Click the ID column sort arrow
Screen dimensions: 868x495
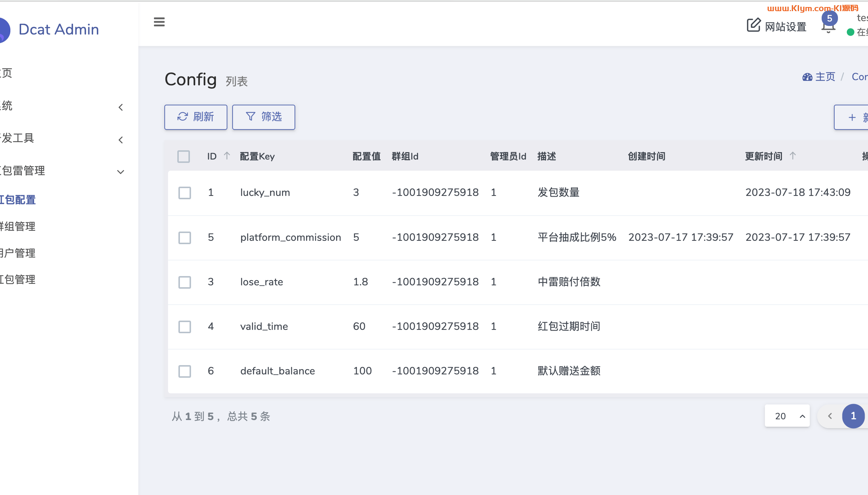[227, 156]
